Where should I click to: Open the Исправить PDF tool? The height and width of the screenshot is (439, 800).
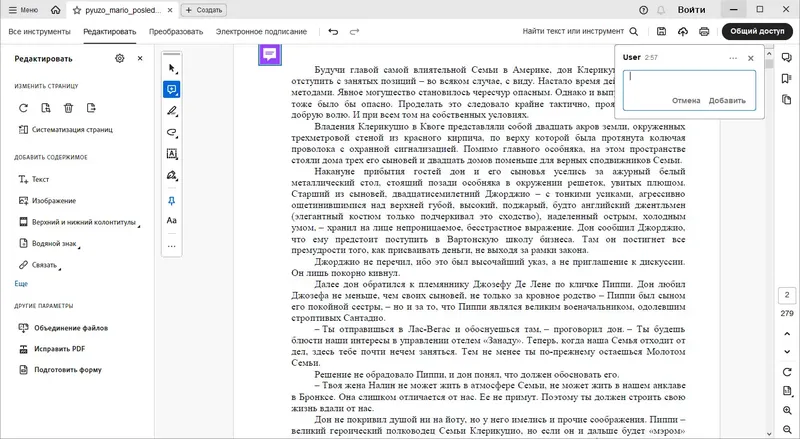point(52,349)
